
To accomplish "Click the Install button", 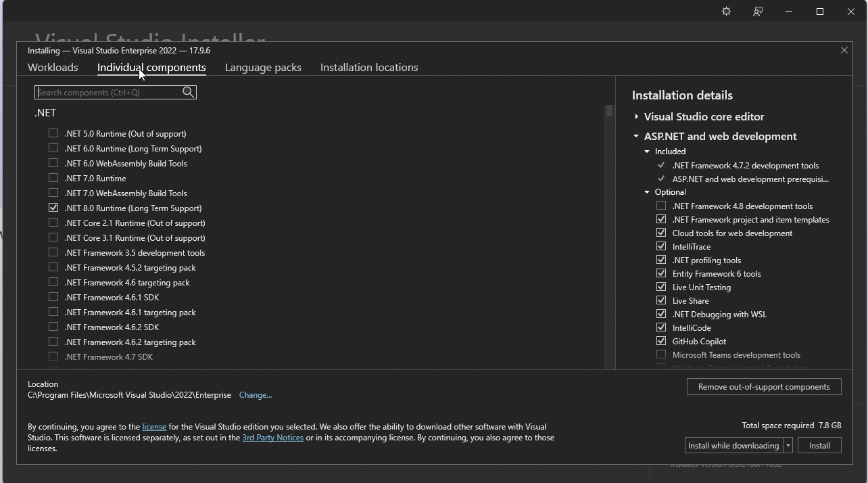I will [x=819, y=445].
